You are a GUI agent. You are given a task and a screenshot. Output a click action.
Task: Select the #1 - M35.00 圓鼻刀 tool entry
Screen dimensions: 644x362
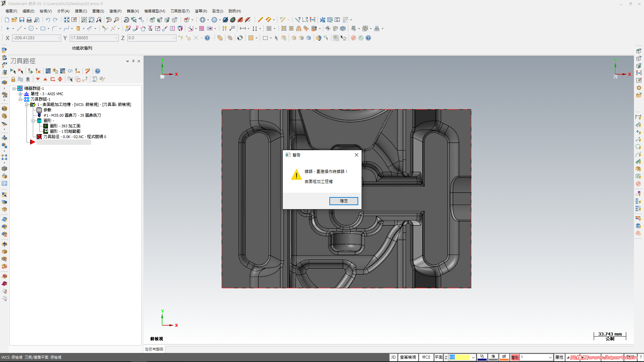click(72, 115)
